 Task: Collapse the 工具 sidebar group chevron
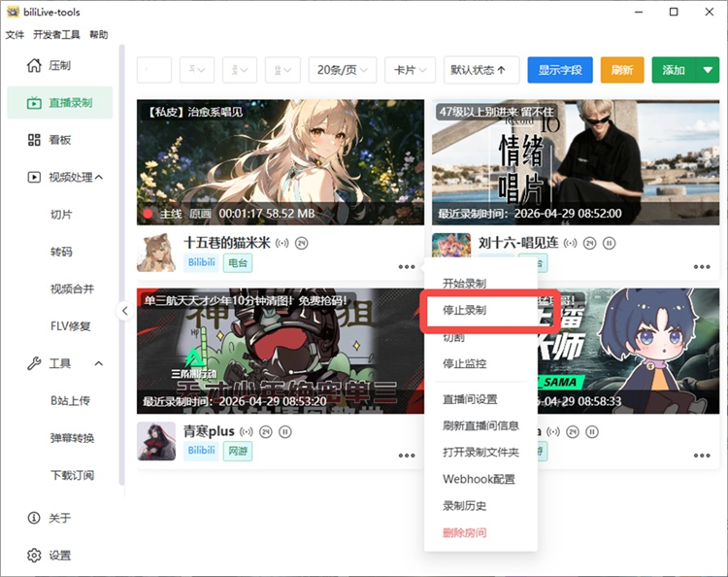[x=99, y=363]
